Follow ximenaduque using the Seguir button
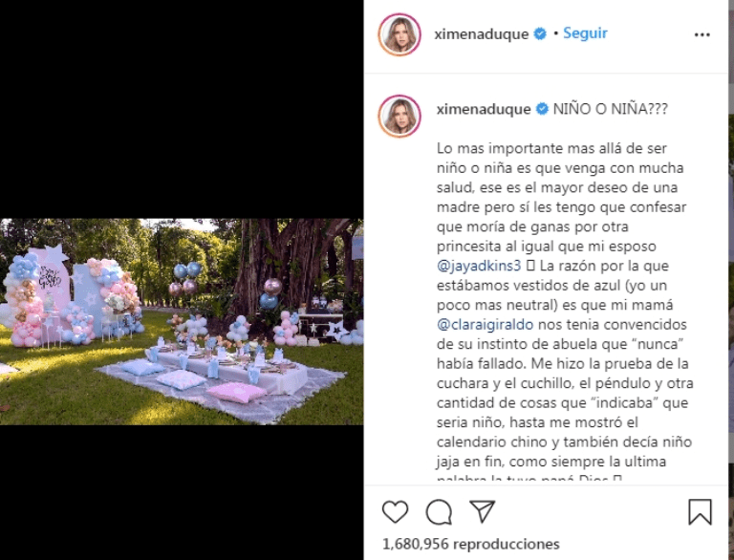734x560 pixels. point(585,33)
